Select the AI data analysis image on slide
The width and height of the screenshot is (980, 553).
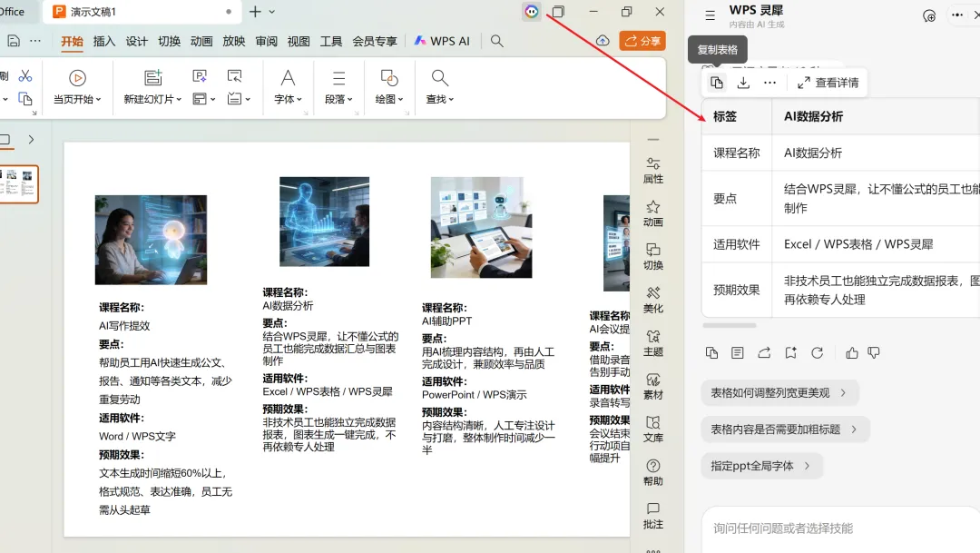(324, 222)
